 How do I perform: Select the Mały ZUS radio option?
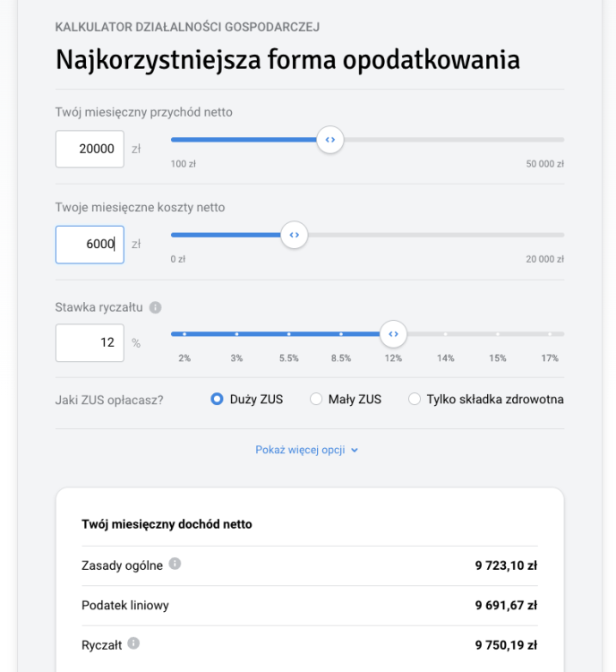tap(316, 400)
